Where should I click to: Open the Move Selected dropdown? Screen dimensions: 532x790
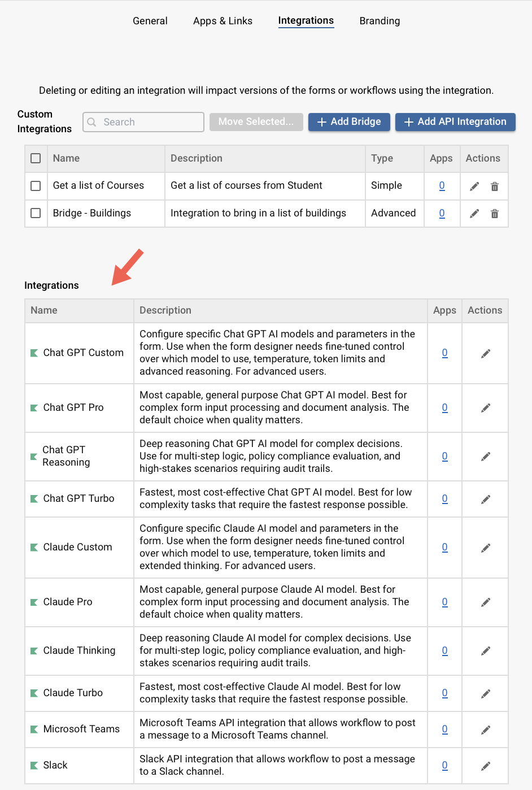pyautogui.click(x=256, y=121)
